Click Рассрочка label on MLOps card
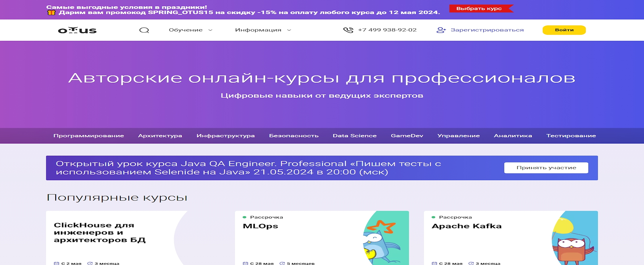This screenshot has width=644, height=265. pos(266,217)
